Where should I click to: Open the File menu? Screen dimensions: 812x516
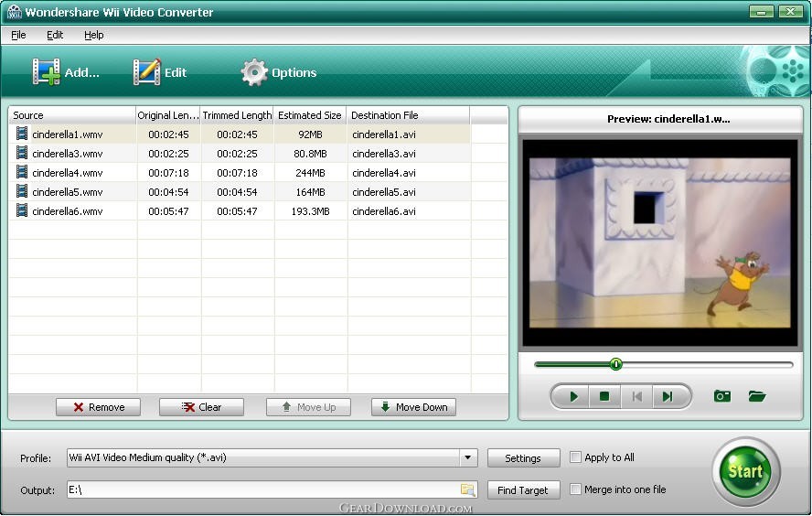[x=18, y=35]
